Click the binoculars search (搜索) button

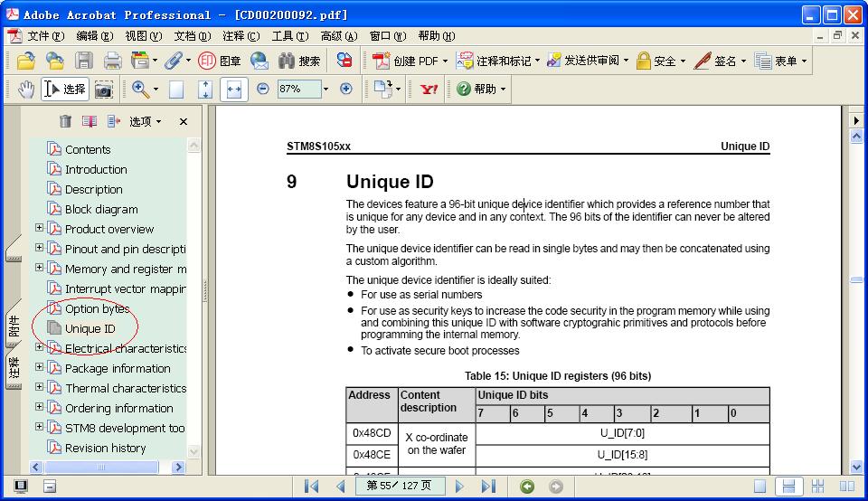299,61
